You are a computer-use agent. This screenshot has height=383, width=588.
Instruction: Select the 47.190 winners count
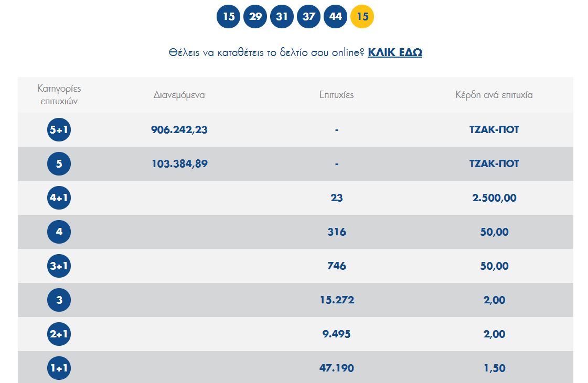(x=336, y=368)
